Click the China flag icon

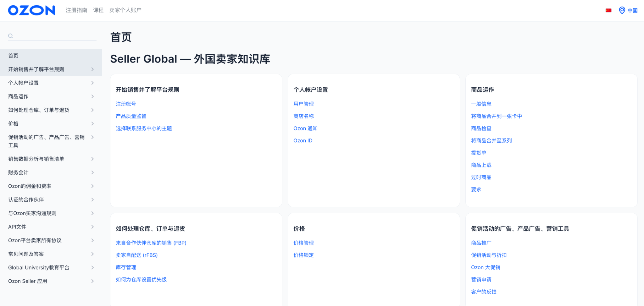[x=608, y=10]
